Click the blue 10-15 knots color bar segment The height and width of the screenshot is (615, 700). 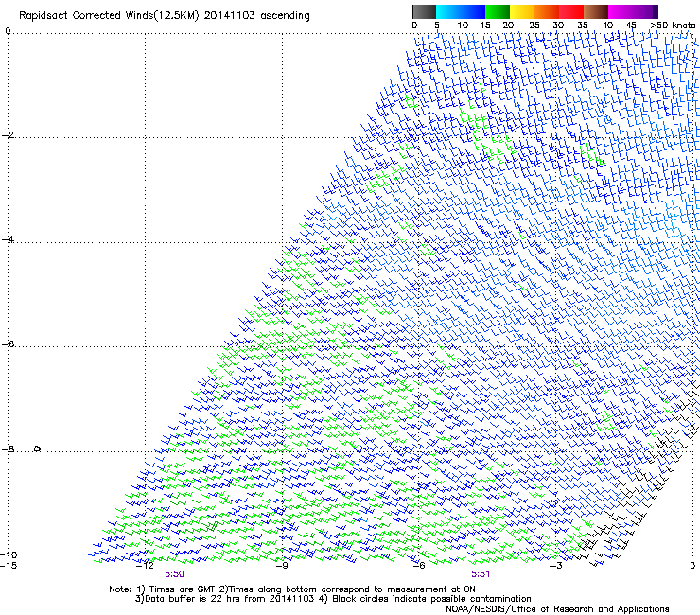[473, 11]
